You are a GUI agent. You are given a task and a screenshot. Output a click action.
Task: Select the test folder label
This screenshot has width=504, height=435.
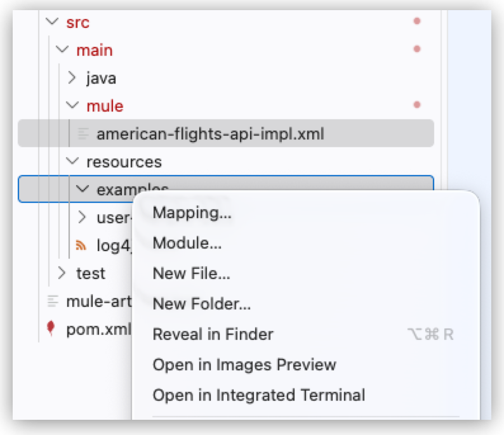91,273
